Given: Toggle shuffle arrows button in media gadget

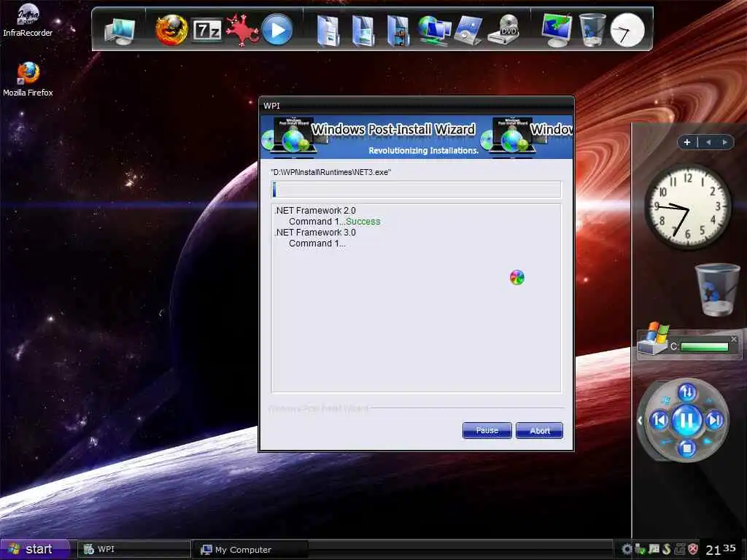Looking at the screenshot, I should pyautogui.click(x=686, y=392).
